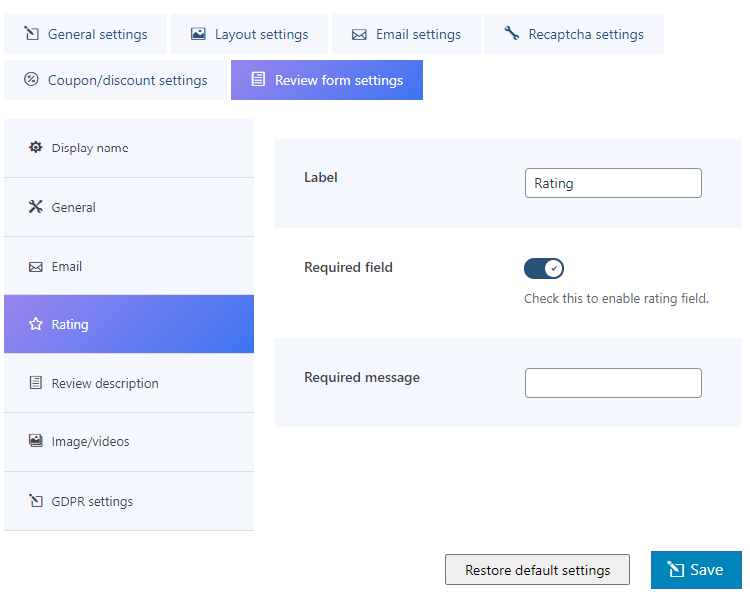750x594 pixels.
Task: Click the Layout settings picture icon
Action: (198, 33)
